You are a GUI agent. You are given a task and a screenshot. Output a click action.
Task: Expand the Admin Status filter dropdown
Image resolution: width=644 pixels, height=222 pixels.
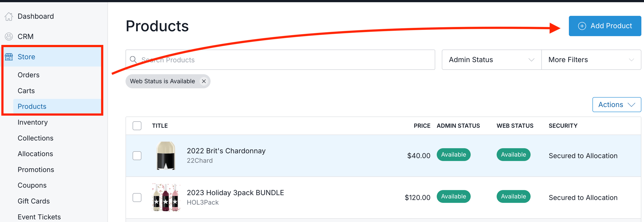[x=491, y=60]
